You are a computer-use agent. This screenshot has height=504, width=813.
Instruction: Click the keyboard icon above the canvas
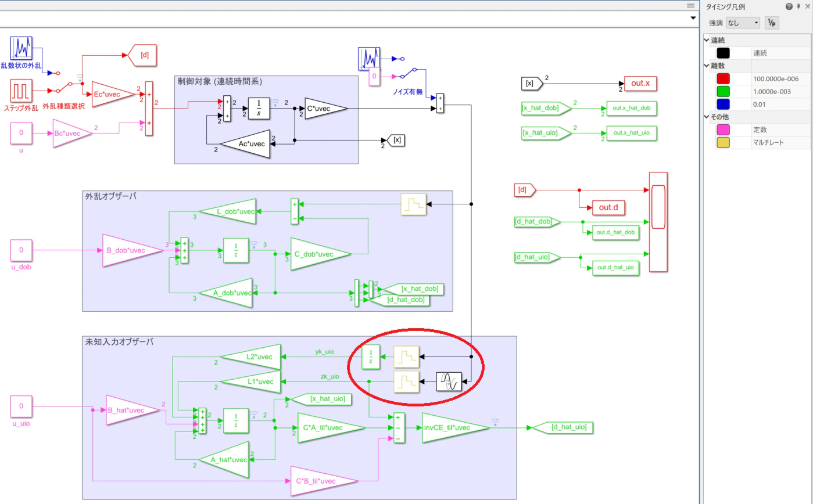pos(691,5)
